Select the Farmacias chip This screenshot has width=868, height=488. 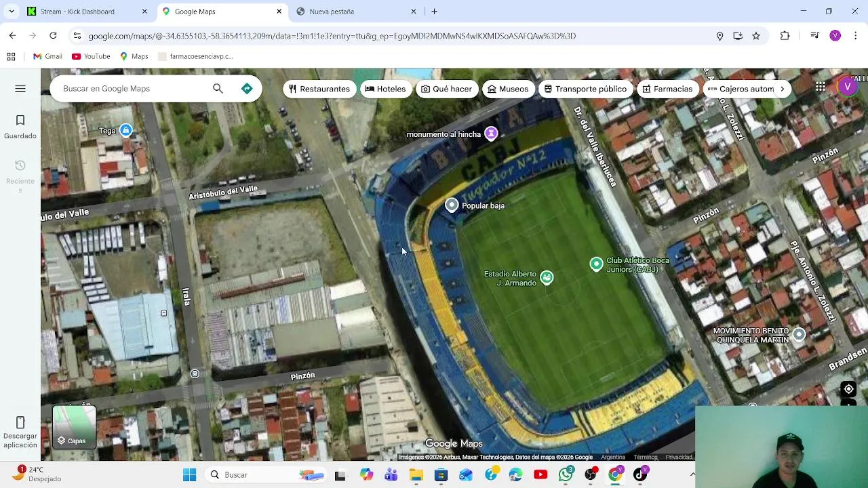(668, 89)
